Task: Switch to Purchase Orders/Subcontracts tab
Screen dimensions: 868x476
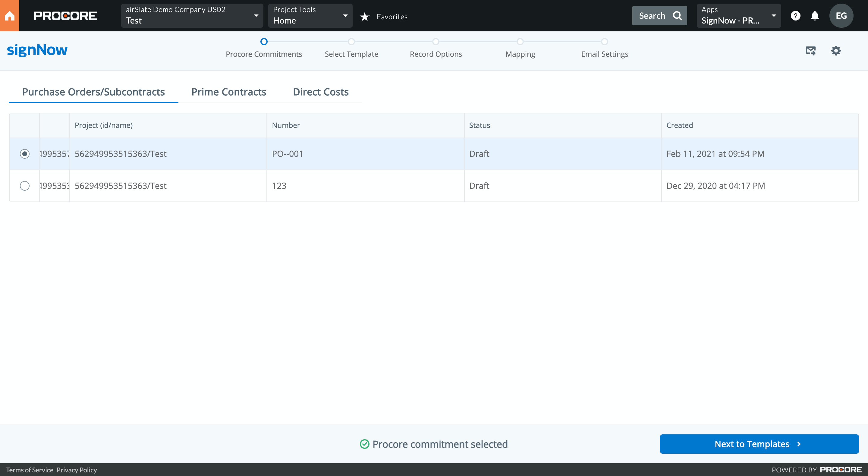Action: 93,92
